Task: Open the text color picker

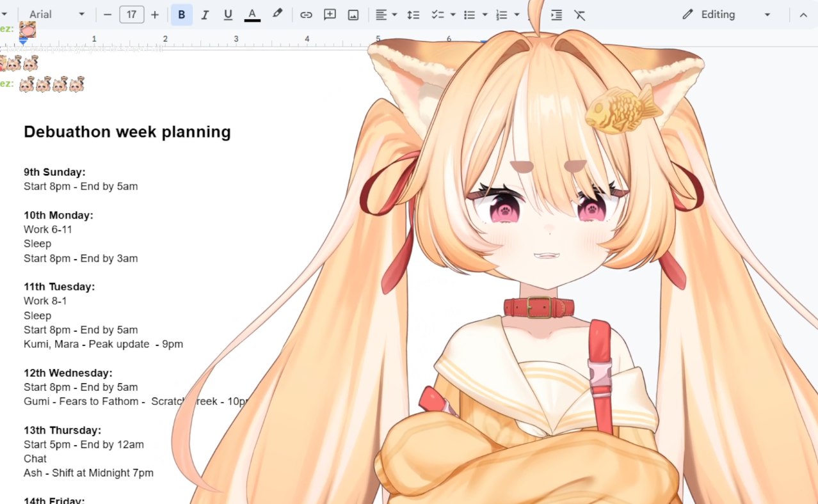Action: [252, 15]
